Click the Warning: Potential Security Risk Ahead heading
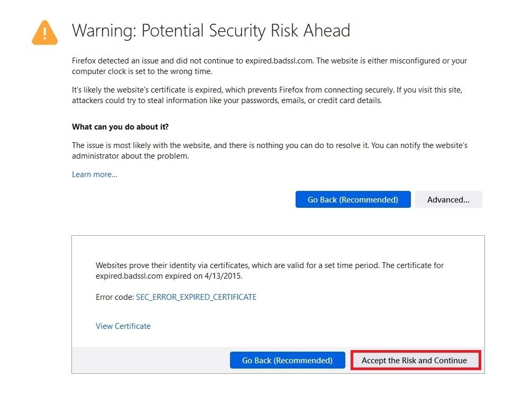 tap(211, 31)
